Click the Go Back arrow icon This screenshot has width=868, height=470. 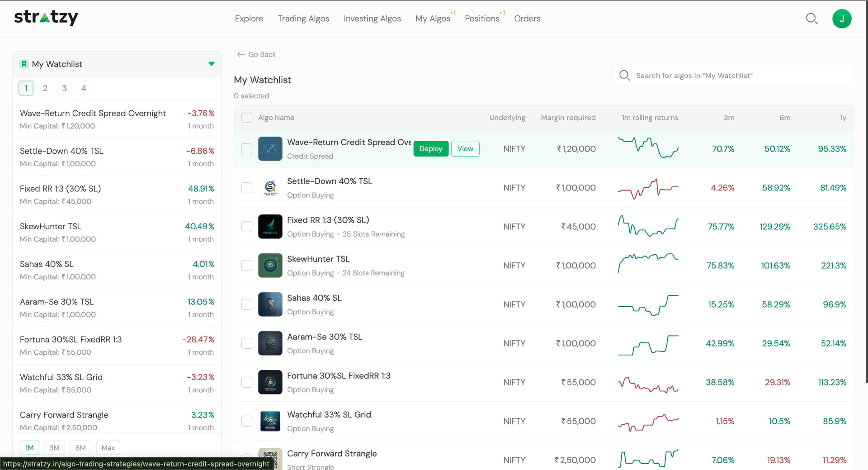[241, 54]
